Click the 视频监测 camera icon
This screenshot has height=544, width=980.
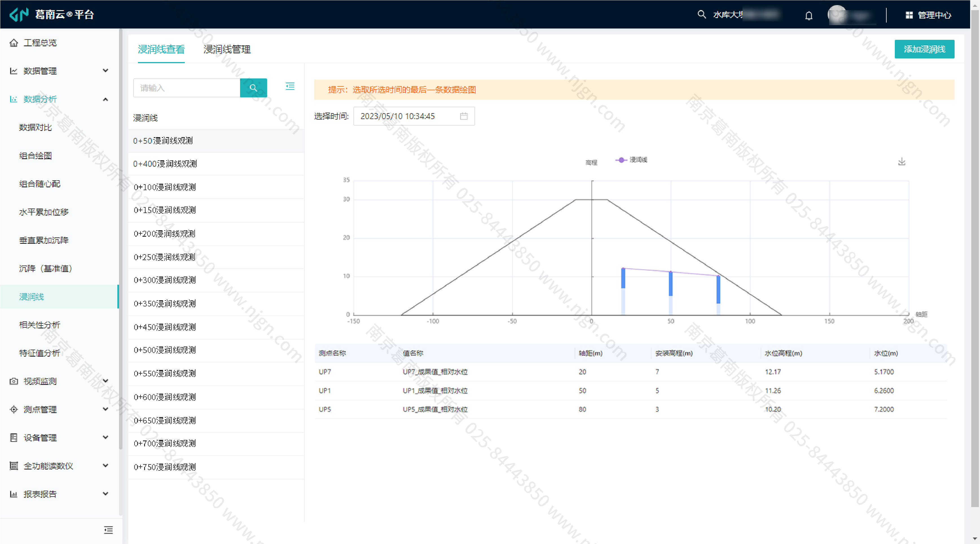14,381
